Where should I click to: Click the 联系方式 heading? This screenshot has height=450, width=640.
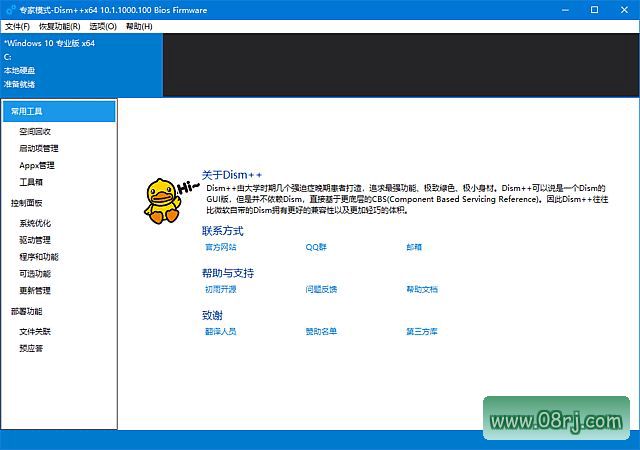(x=222, y=231)
